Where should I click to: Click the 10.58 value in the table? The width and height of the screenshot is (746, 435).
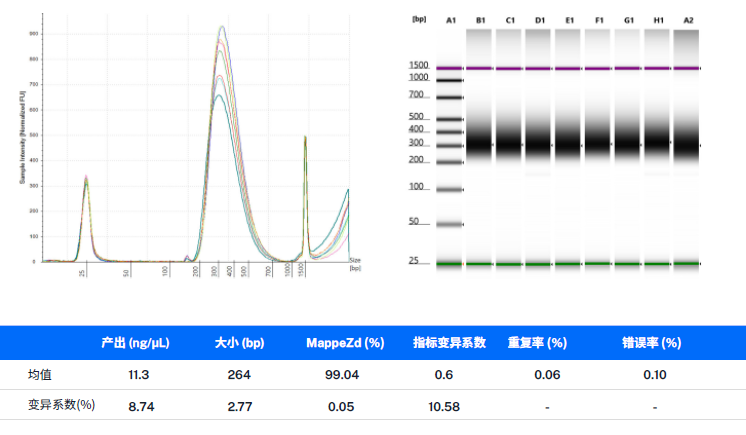(444, 405)
